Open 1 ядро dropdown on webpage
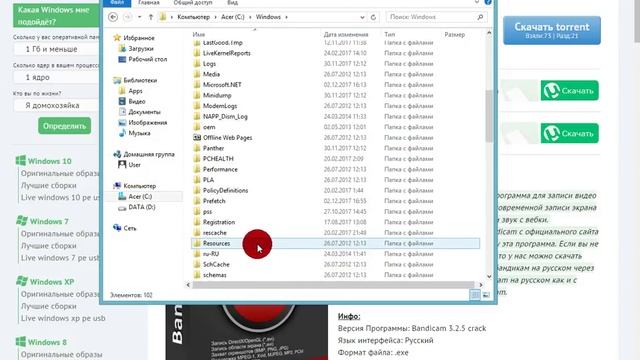Image resolution: width=640 pixels, height=360 pixels. [x=57, y=77]
